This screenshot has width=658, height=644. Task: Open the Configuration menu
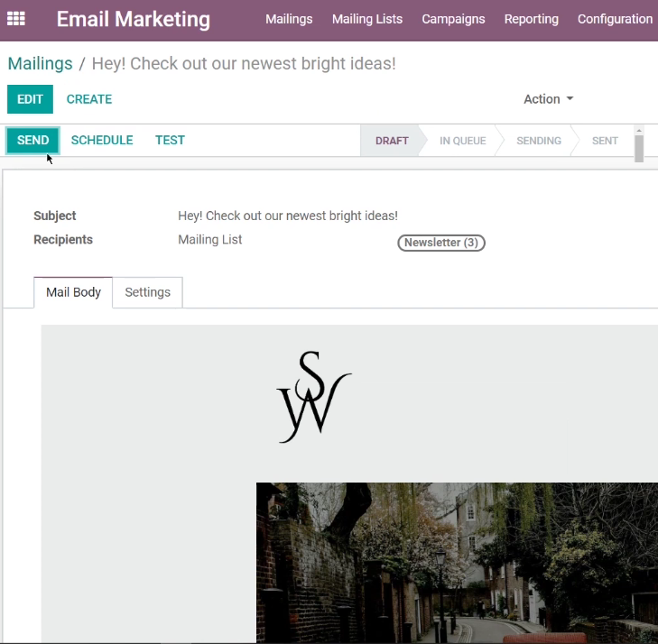[615, 19]
